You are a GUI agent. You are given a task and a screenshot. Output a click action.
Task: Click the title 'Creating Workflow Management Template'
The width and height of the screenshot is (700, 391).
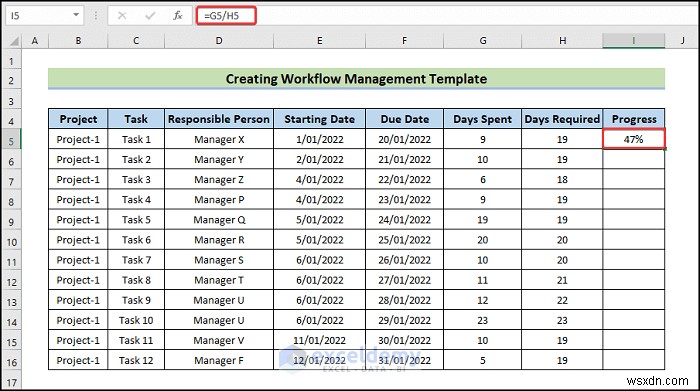point(356,79)
